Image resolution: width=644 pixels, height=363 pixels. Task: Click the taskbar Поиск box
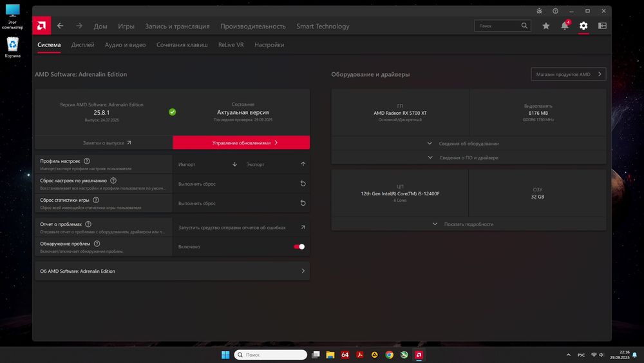[x=270, y=355]
